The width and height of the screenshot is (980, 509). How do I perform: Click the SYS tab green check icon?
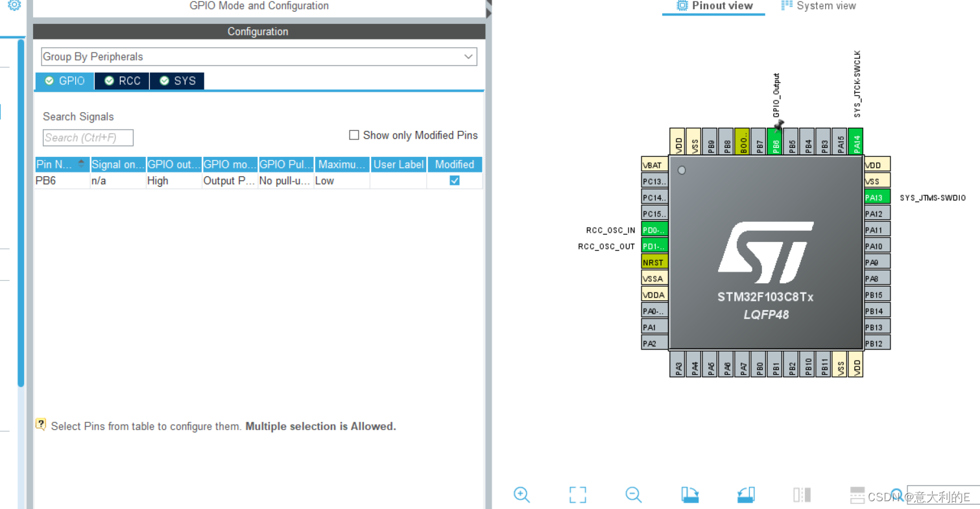tap(164, 81)
